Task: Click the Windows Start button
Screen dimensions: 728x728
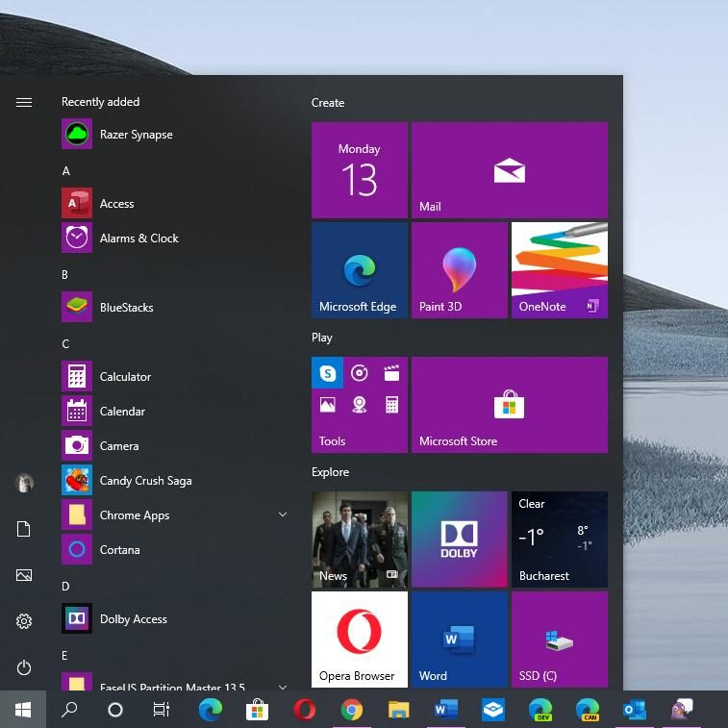Action: tap(23, 710)
